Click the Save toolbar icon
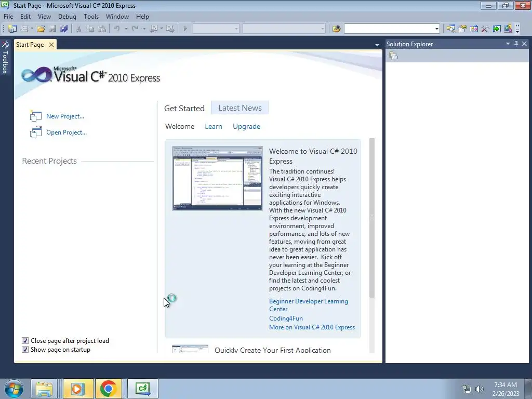The image size is (532, 399). click(52, 29)
